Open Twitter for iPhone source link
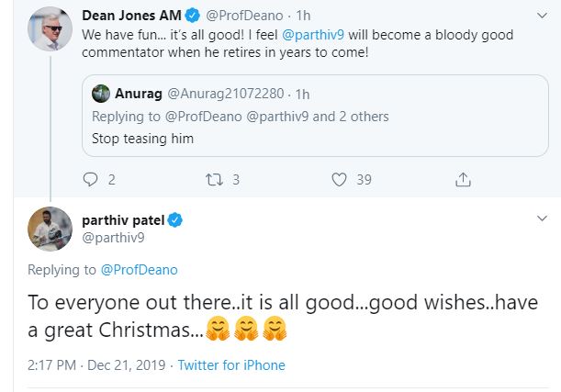This screenshot has width=561, height=392. point(231,365)
